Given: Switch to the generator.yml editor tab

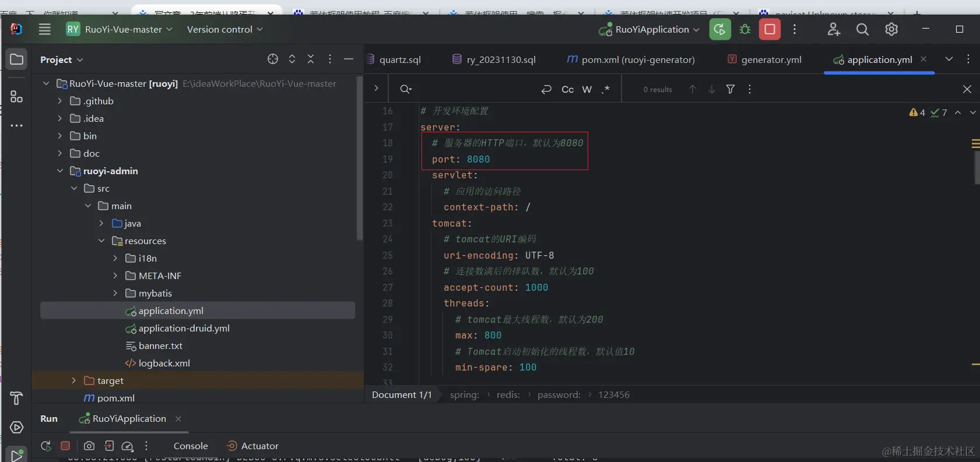Looking at the screenshot, I should [771, 59].
